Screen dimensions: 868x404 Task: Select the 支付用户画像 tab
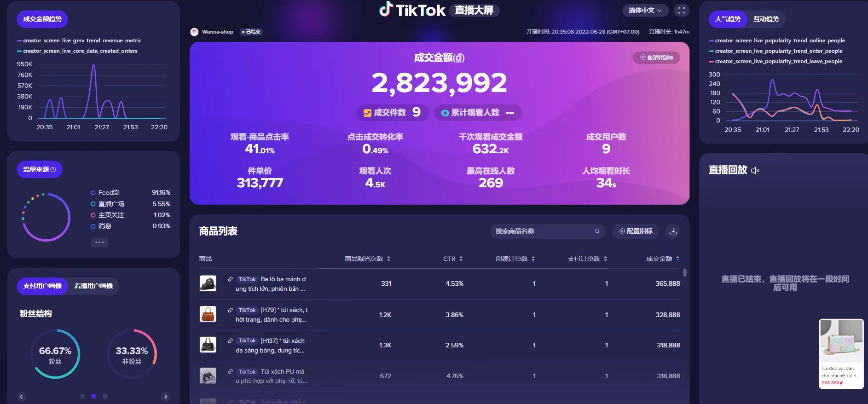[42, 286]
